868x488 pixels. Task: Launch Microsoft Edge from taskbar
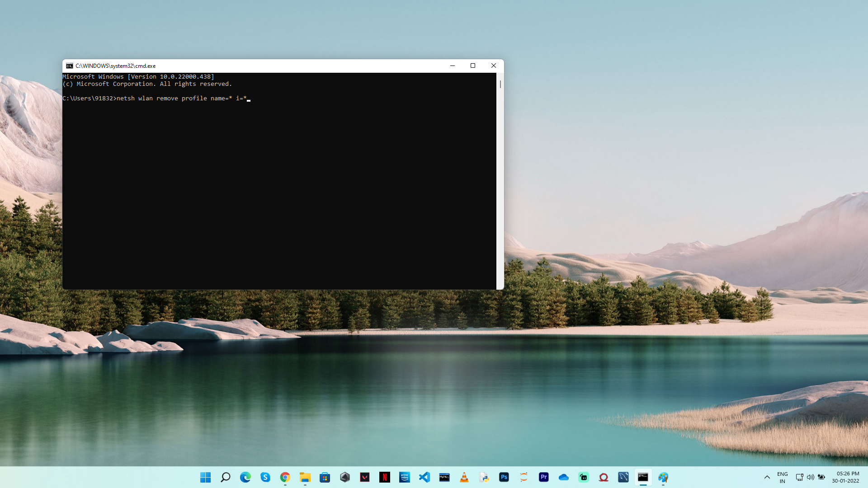(x=245, y=477)
